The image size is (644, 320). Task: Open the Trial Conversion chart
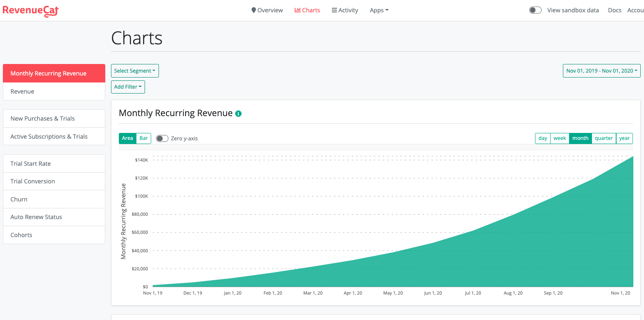pos(33,181)
